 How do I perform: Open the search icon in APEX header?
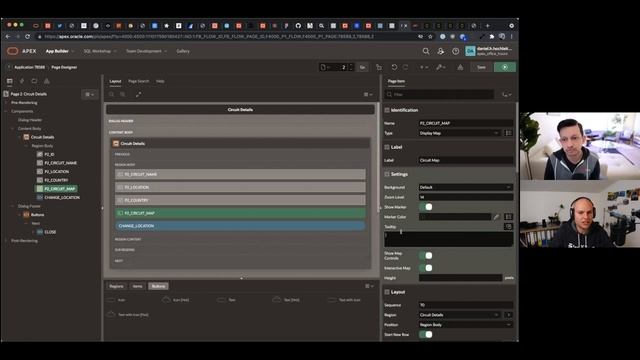pos(426,51)
